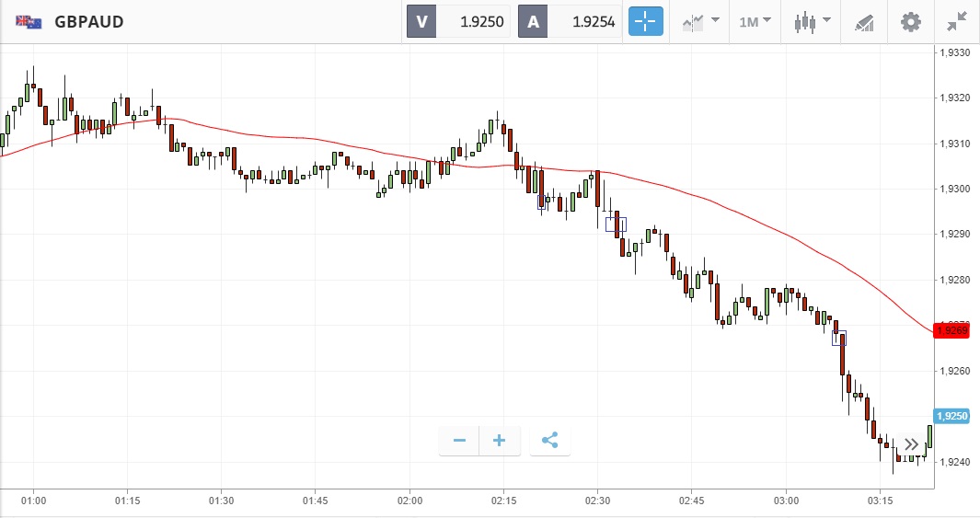Click the collapse chart arrows icon
980x518 pixels.
[x=957, y=21]
